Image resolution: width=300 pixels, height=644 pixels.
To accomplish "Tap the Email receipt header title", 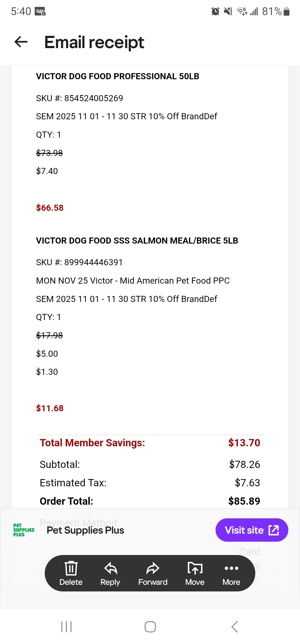I will tap(94, 42).
